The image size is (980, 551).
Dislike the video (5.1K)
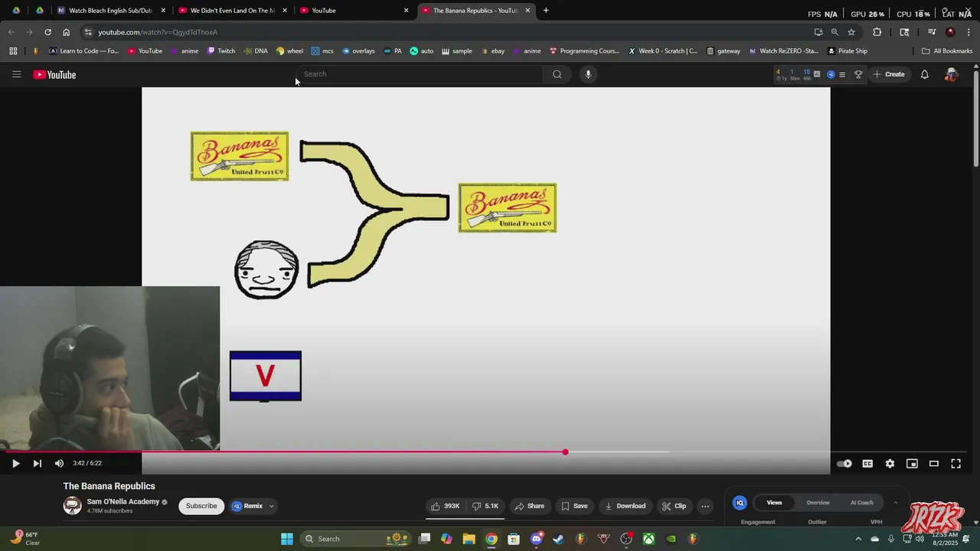[485, 506]
